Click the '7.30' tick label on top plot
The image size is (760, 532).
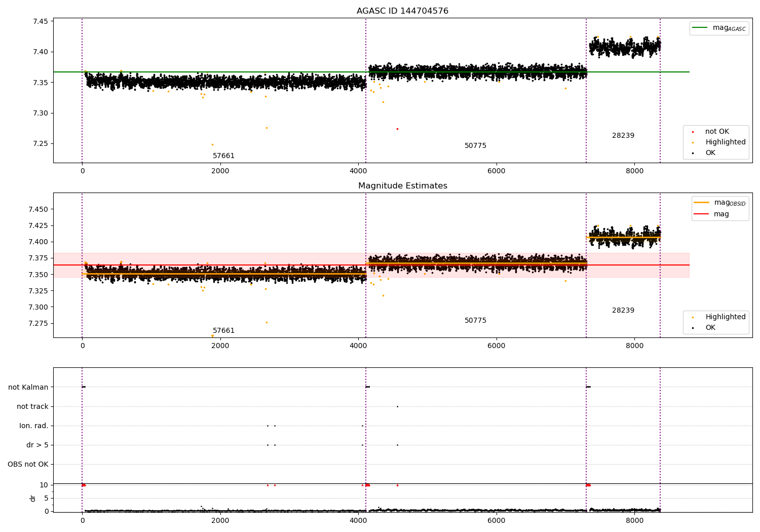(40, 113)
